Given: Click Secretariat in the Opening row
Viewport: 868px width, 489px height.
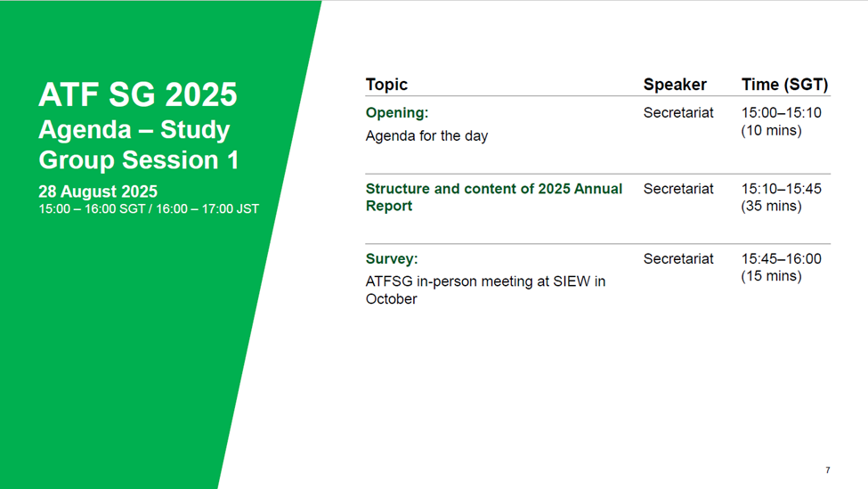Looking at the screenshot, I should (678, 113).
